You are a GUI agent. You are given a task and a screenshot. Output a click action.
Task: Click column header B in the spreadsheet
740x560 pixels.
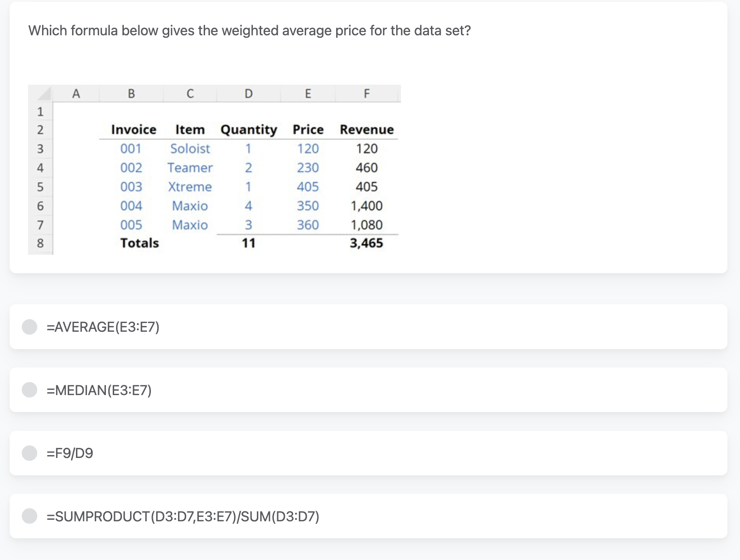click(x=131, y=93)
